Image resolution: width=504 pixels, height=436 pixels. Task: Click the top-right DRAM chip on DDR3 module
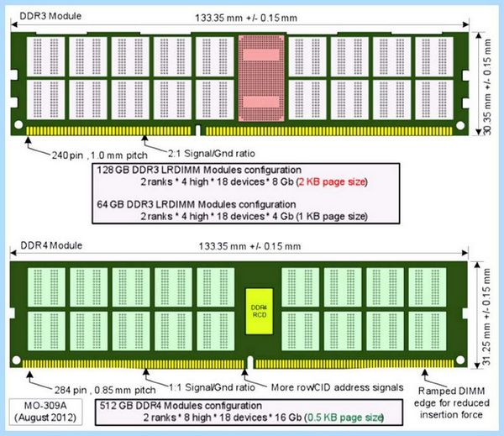434,56
